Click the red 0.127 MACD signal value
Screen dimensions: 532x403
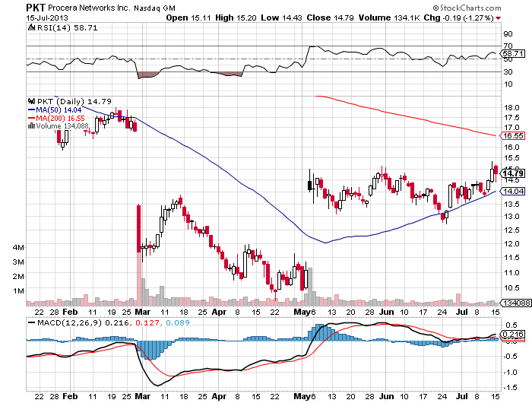pos(147,322)
